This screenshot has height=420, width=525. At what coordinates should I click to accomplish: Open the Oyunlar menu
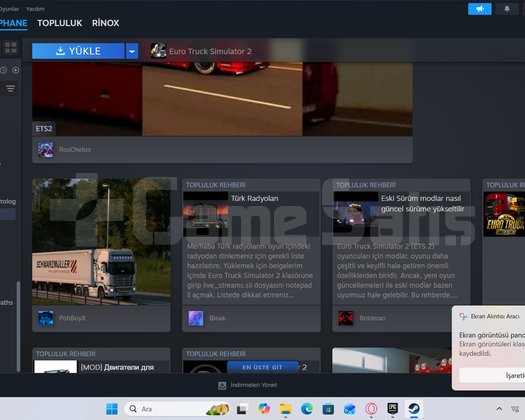click(9, 9)
